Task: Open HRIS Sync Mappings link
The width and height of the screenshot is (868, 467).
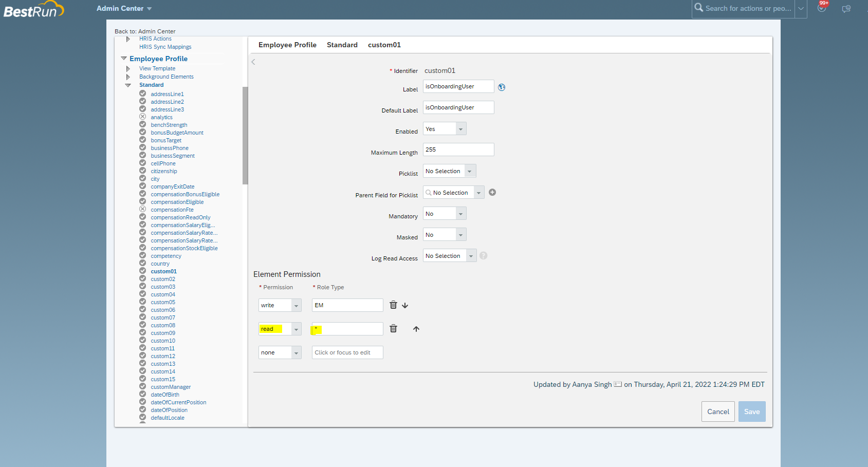Action: 165,47
